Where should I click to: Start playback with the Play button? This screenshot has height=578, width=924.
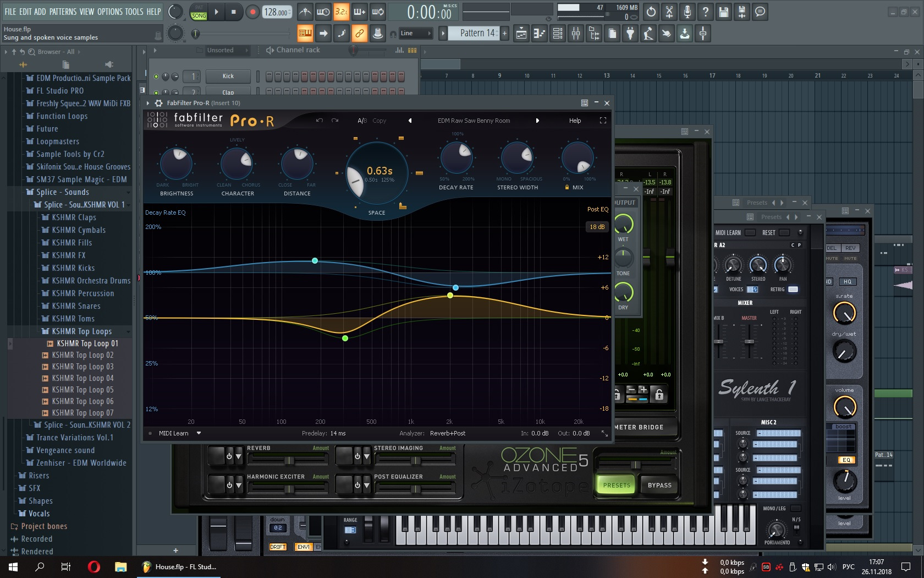click(216, 12)
